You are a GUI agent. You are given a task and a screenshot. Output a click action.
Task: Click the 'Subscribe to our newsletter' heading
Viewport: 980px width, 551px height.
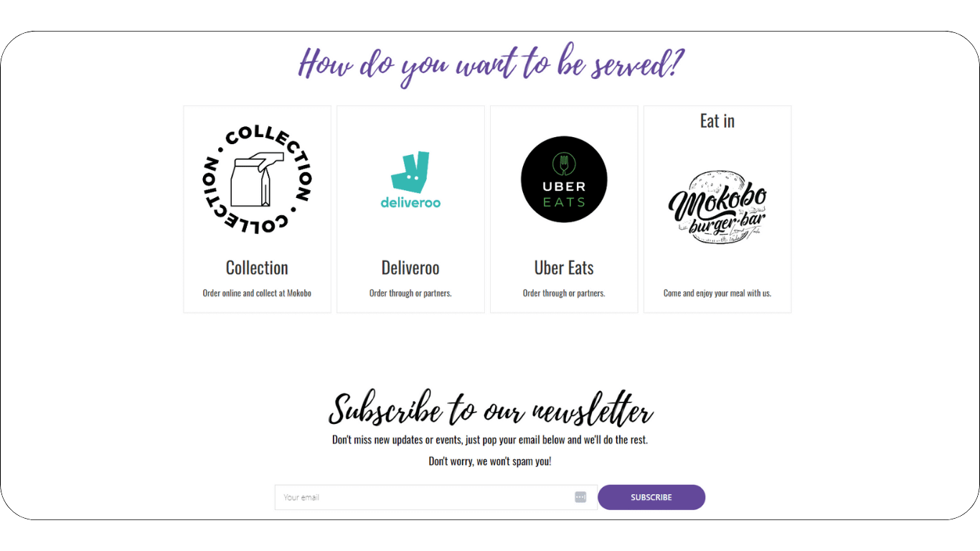[x=491, y=410]
